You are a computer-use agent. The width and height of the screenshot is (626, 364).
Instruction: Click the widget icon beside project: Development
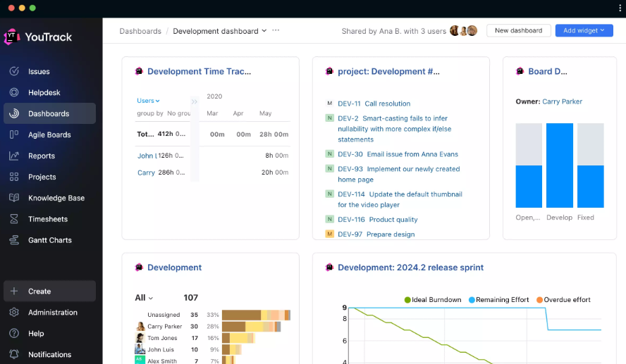tap(329, 71)
